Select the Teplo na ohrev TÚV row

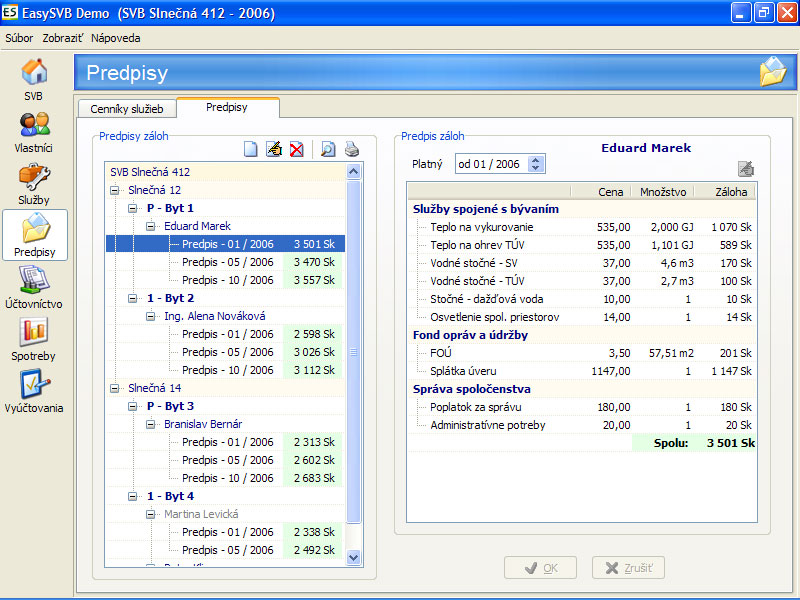click(x=582, y=245)
